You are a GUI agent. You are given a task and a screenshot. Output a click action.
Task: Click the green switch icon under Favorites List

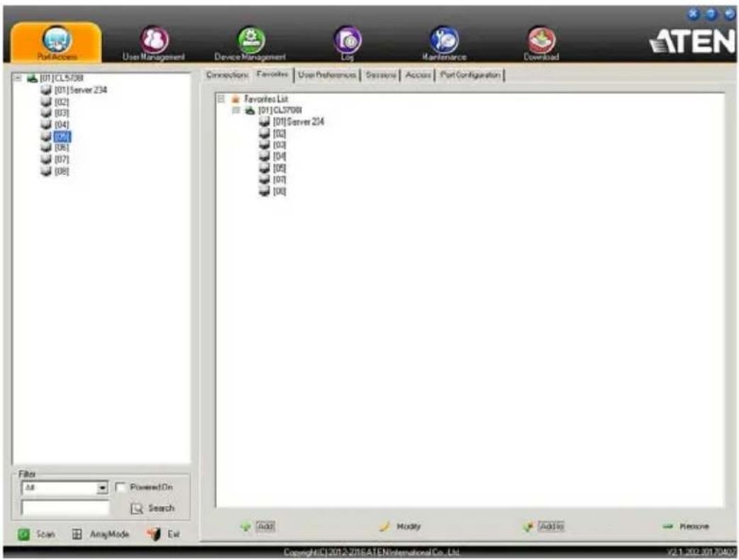click(x=250, y=110)
